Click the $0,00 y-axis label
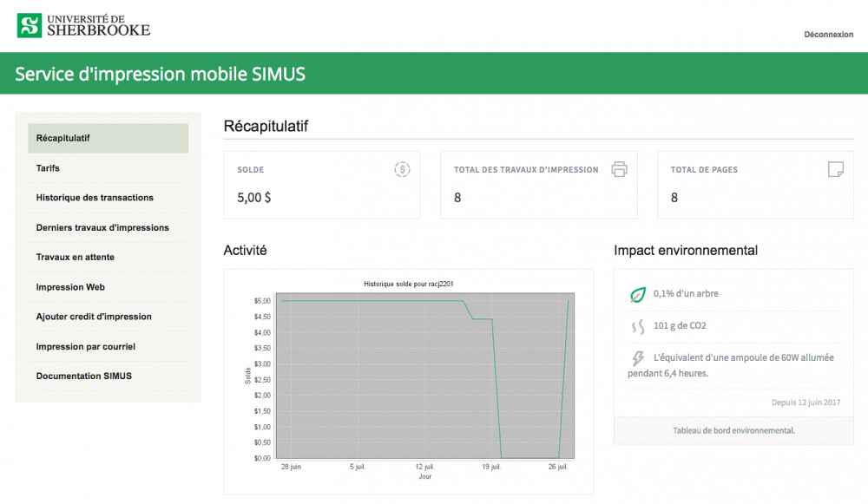 click(x=262, y=458)
